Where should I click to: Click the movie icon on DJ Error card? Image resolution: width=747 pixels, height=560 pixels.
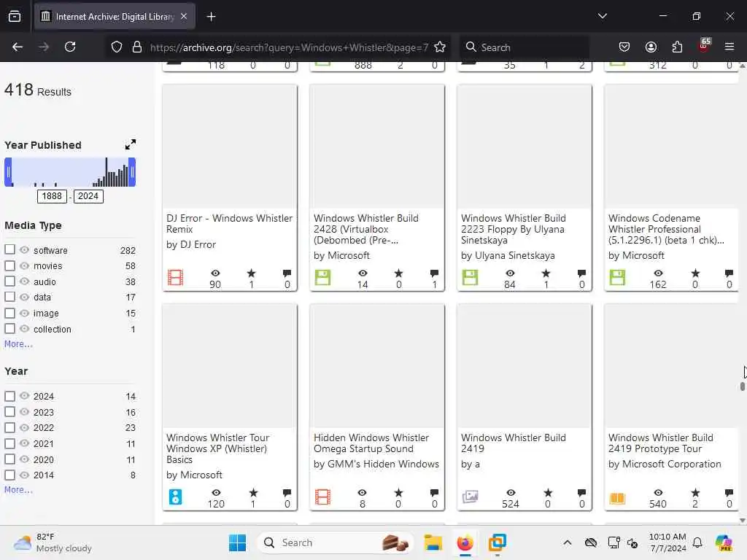(175, 277)
